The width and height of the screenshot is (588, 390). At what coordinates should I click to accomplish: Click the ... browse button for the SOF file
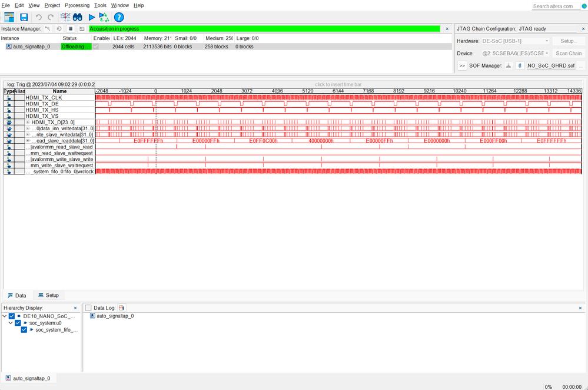click(581, 66)
